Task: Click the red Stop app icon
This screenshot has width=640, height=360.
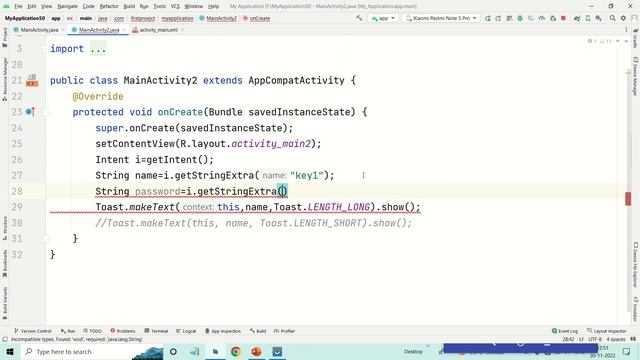Action: click(563, 18)
